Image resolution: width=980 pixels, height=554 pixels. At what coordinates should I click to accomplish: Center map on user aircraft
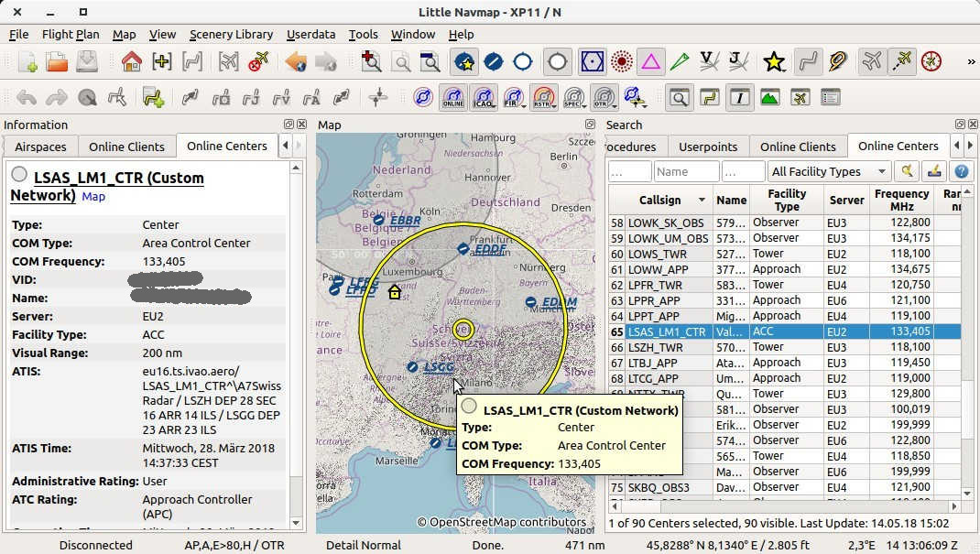(229, 62)
